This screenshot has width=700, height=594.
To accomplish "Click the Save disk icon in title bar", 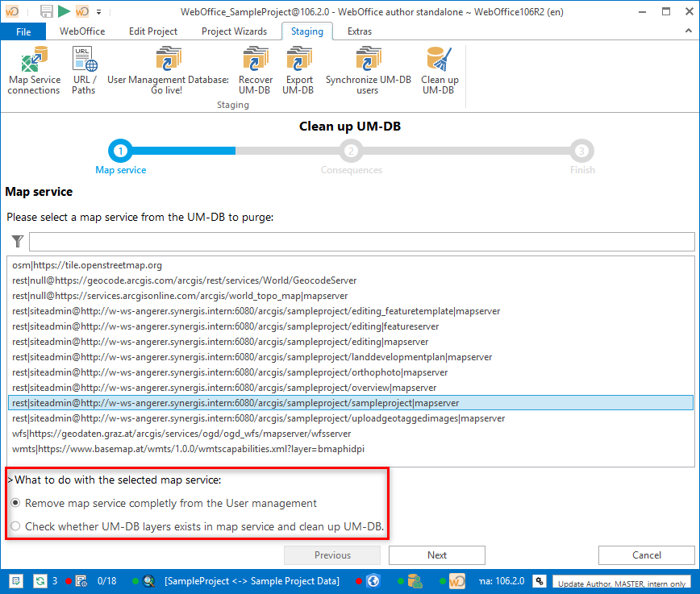I will click(x=47, y=11).
